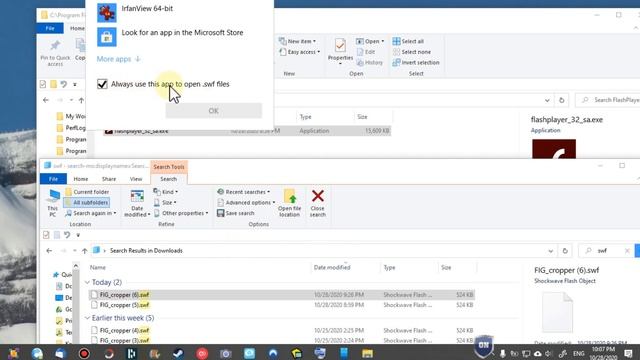Refresh the upper window address bar

point(562,100)
